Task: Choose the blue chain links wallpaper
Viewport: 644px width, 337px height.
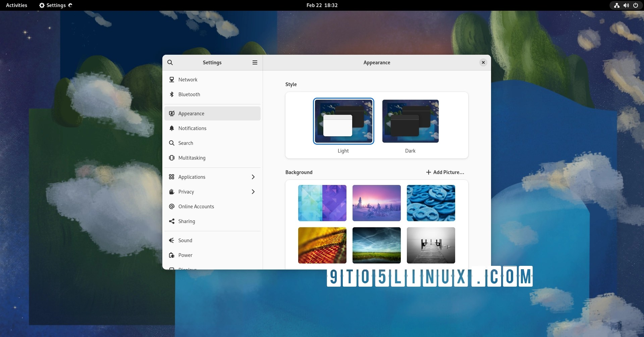Action: [431, 203]
